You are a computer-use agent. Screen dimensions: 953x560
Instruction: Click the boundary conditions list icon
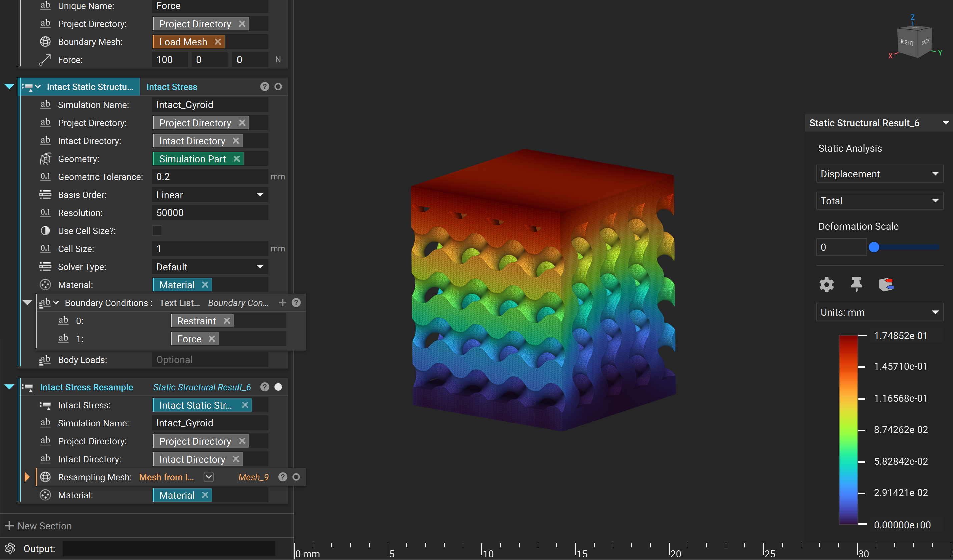(45, 303)
